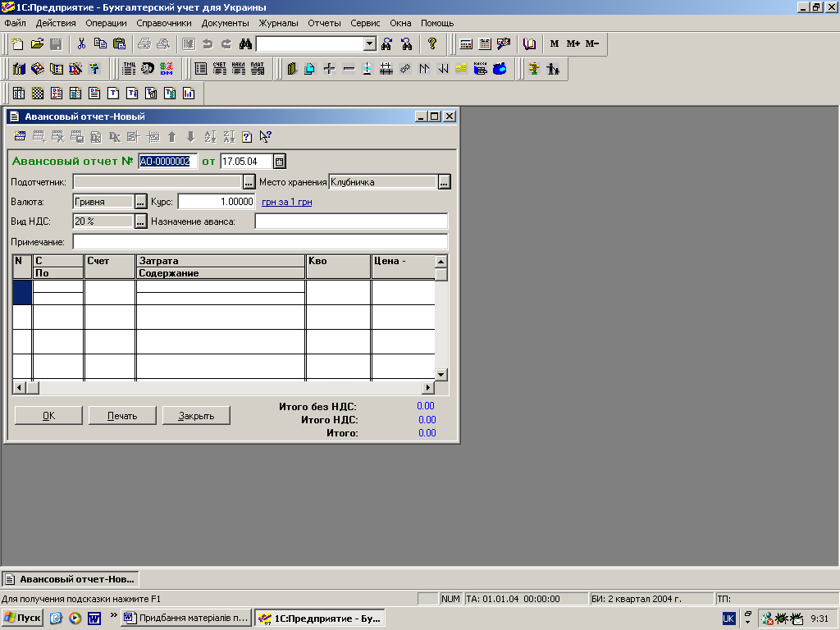
Task: Click the blue piggy bank icon
Action: (500, 69)
